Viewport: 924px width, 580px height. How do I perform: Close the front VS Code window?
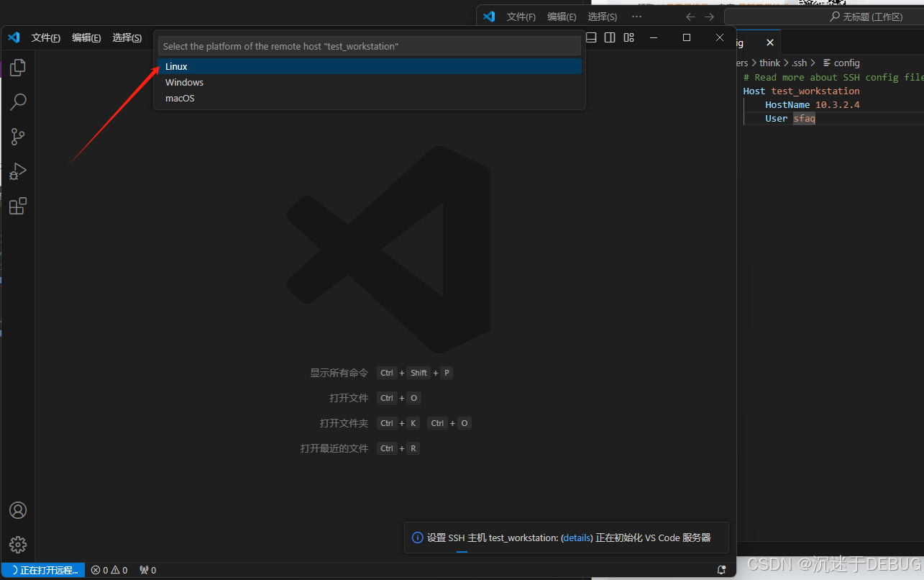[720, 37]
